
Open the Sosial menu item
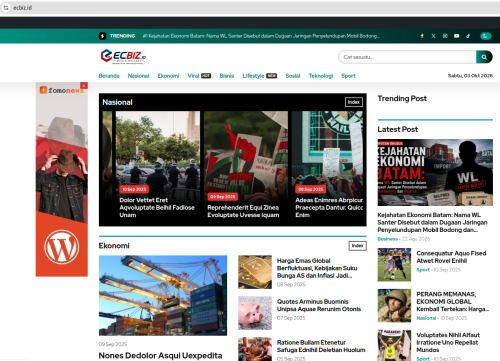(x=293, y=76)
